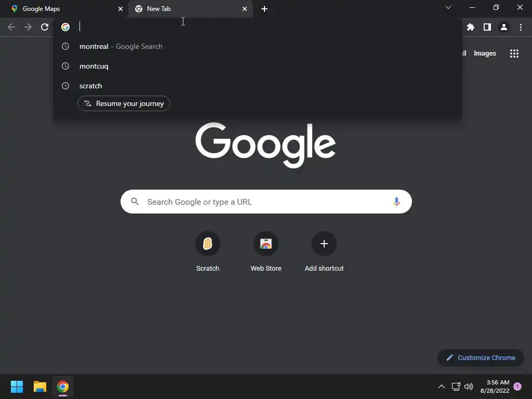Image resolution: width=532 pixels, height=399 pixels.
Task: Click the Google icon in address bar
Action: pos(65,27)
